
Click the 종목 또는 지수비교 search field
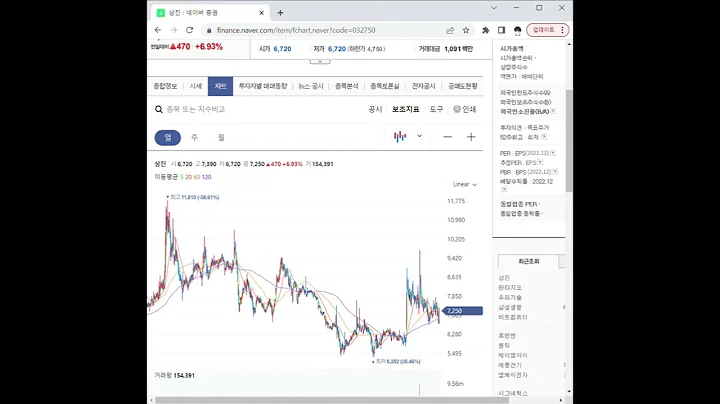click(x=196, y=109)
